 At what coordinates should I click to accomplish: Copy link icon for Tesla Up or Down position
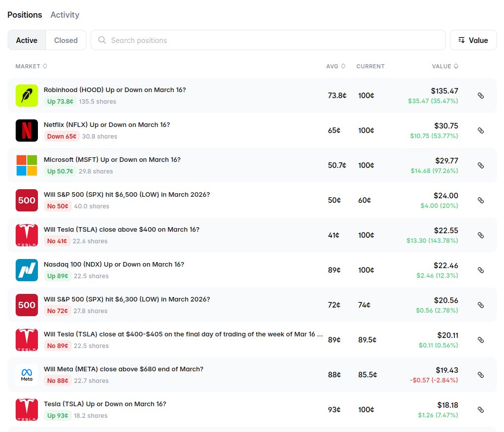481,410
